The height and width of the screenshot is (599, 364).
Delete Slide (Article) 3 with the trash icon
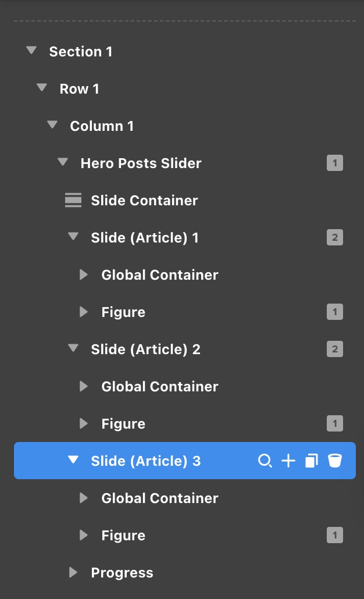tap(335, 461)
